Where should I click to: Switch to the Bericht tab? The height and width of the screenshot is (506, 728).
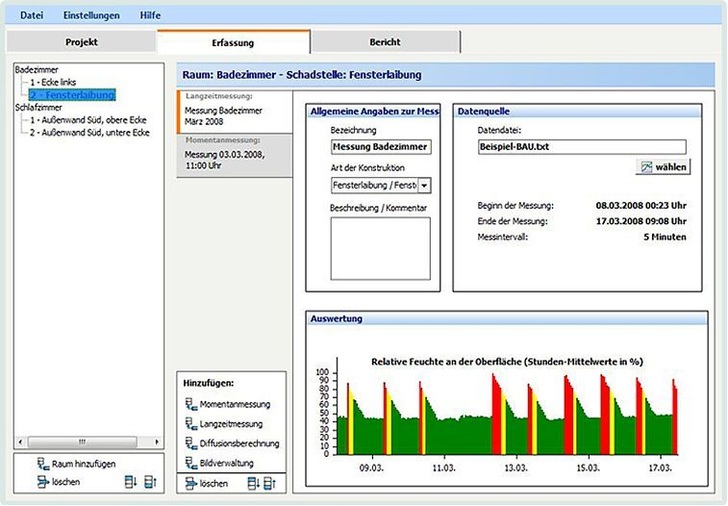point(385,43)
